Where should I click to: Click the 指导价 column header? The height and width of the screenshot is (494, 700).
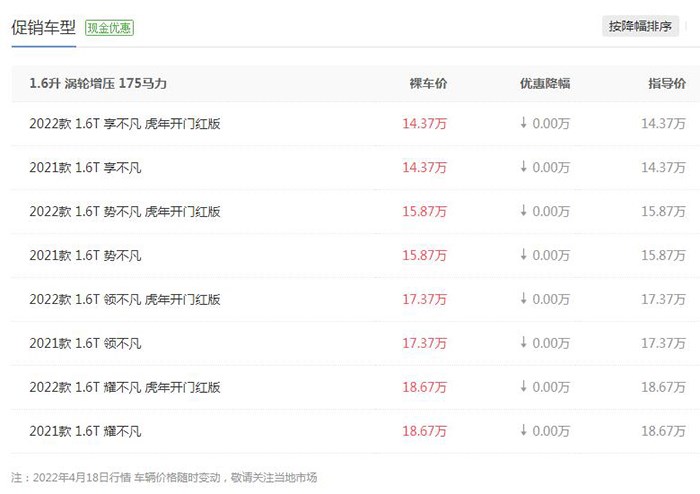(667, 83)
